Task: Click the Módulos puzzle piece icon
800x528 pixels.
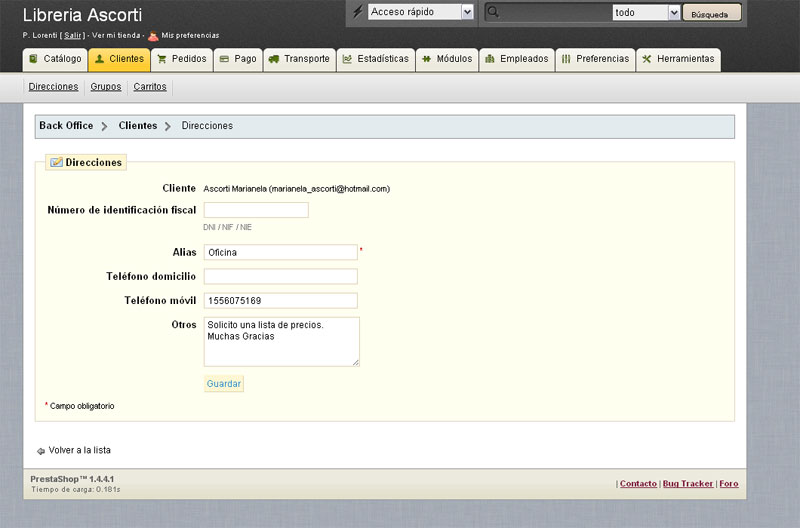Action: pos(427,59)
